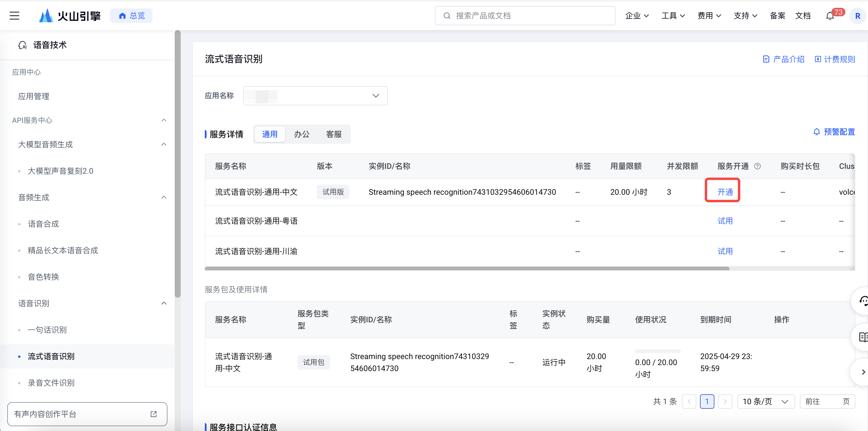This screenshot has width=868, height=431.
Task: Open 大模型声音复刻2.0
Action: point(61,171)
